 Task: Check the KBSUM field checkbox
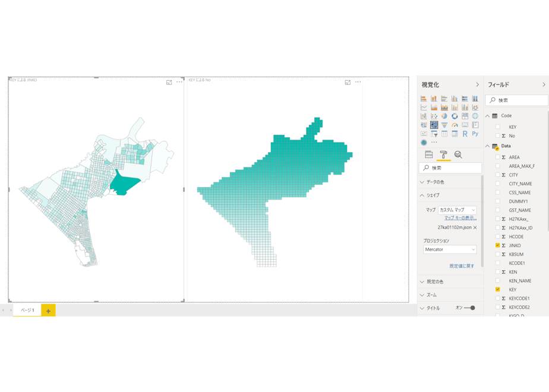(x=497, y=254)
